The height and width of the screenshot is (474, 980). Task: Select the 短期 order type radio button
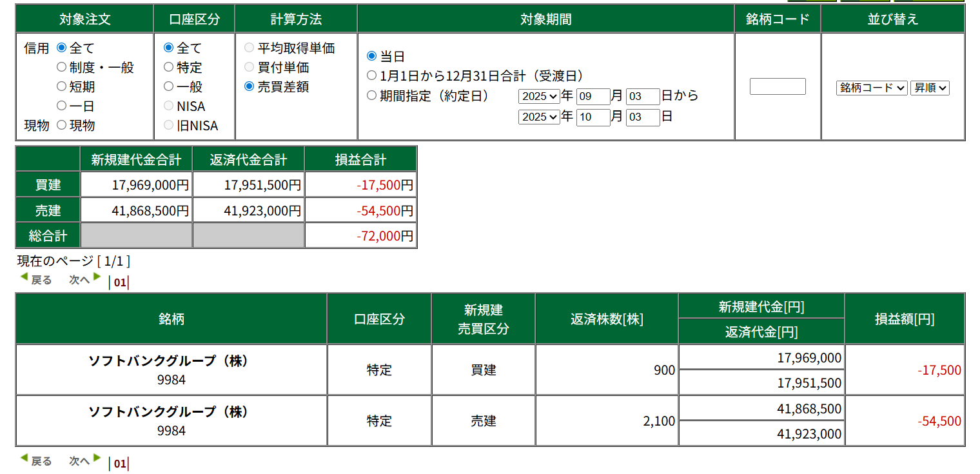62,86
